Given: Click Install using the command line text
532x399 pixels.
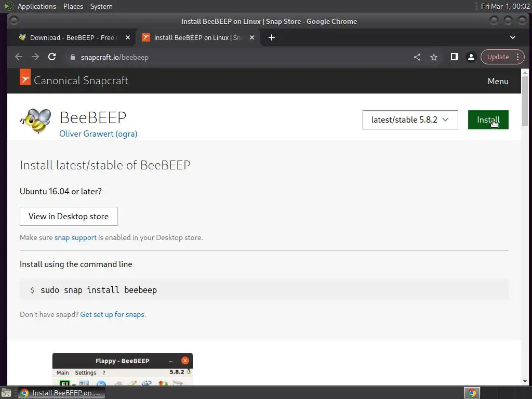Looking at the screenshot, I should (x=76, y=264).
